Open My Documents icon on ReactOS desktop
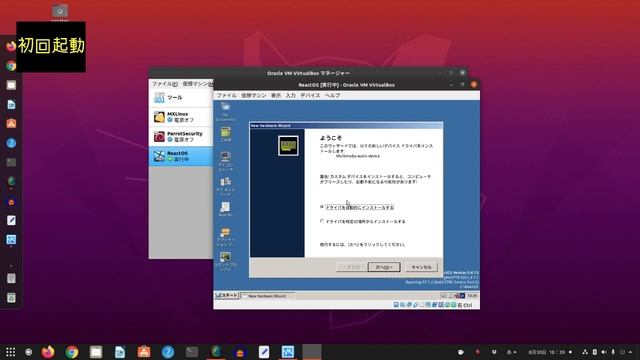This screenshot has width=640, height=360. (x=225, y=111)
